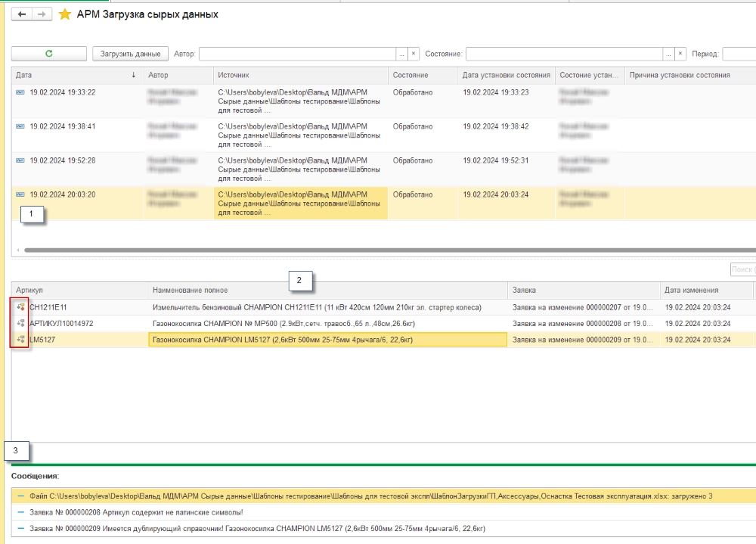Refresh the list with the green arrow button
Viewport: 756px width, 544px height.
pyautogui.click(x=48, y=54)
